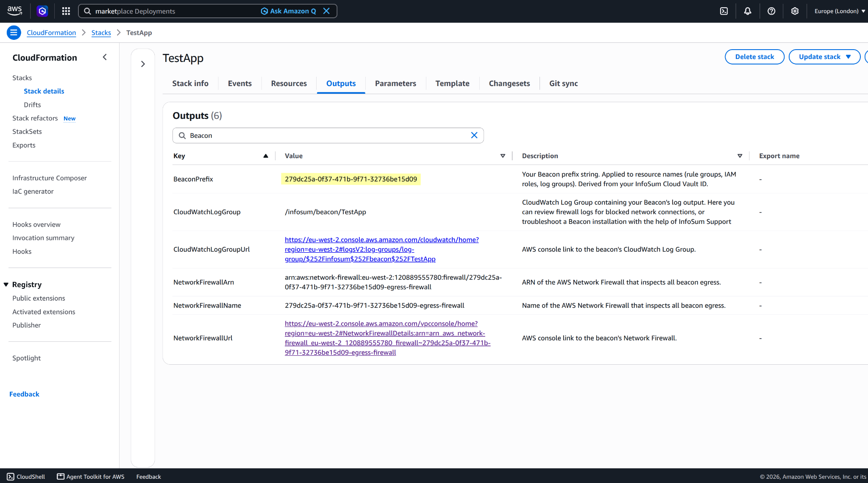Select the highlighted BeaconPrefix value

coord(351,179)
